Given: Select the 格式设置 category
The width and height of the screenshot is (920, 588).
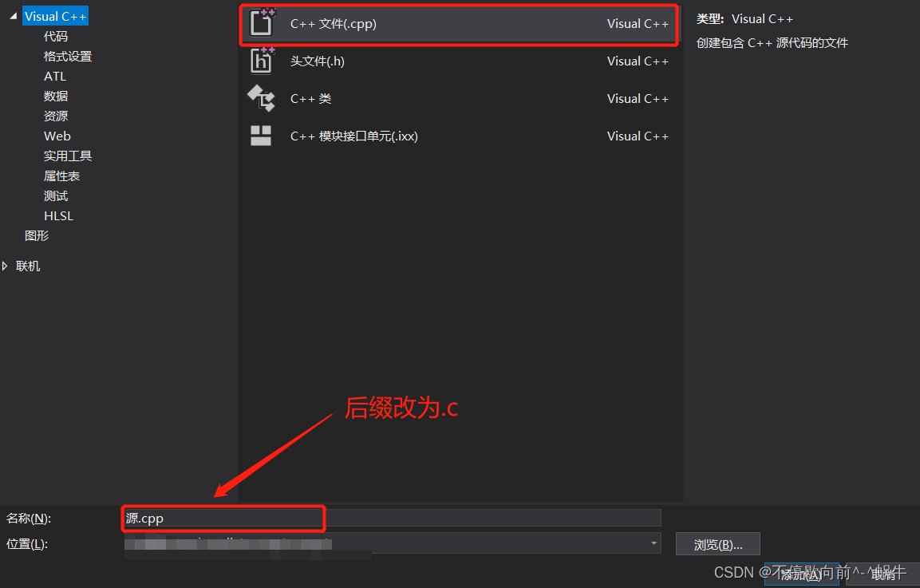Looking at the screenshot, I should point(68,55).
